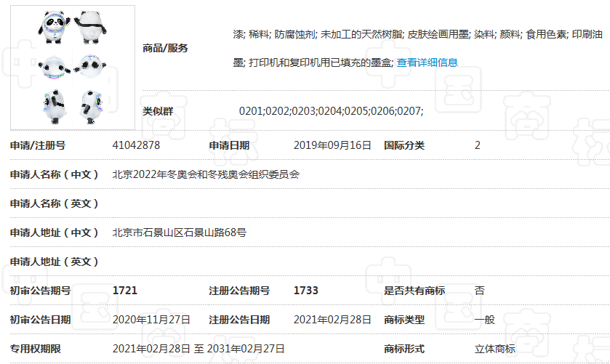Click the 初审公告日期 label
The width and height of the screenshot is (610, 364).
[x=41, y=320]
